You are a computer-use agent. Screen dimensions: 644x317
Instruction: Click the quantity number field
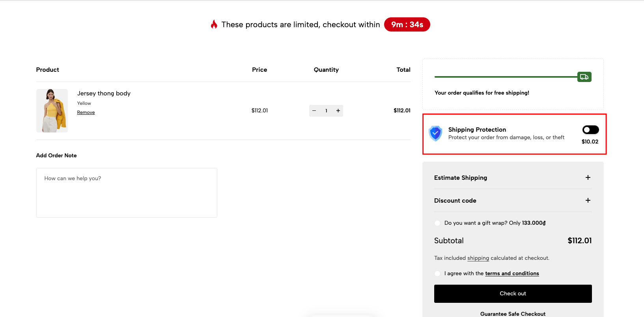click(x=326, y=111)
